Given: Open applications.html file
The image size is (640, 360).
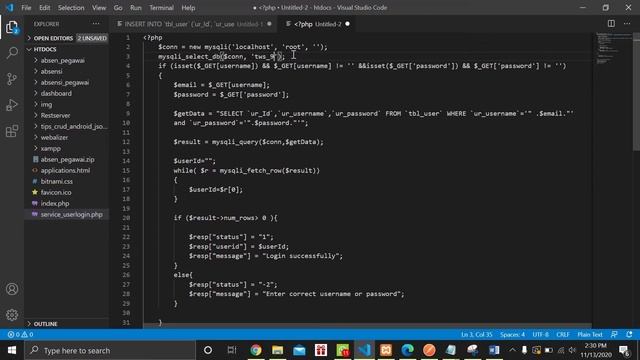Looking at the screenshot, I should click(67, 170).
